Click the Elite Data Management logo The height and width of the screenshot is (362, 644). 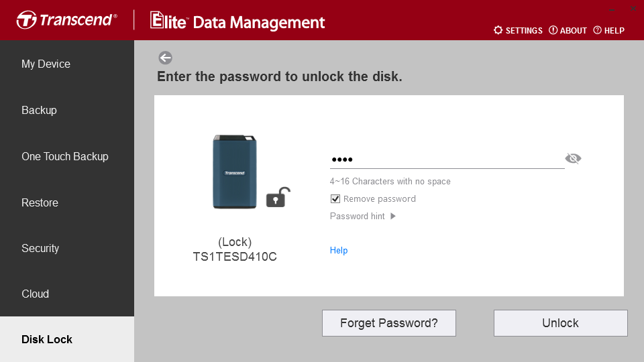click(237, 21)
